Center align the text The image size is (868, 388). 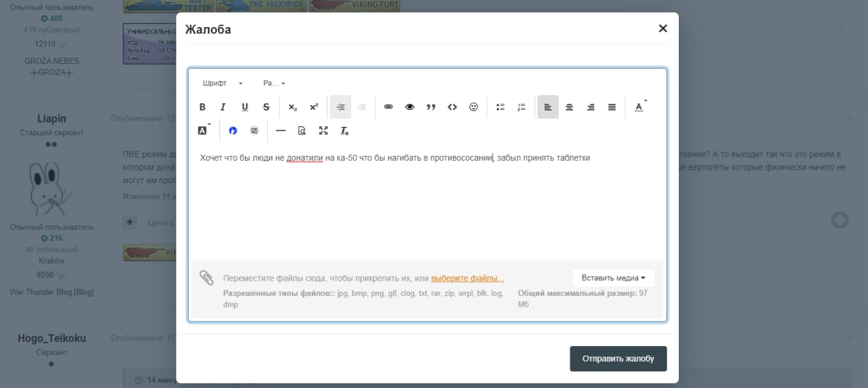tap(570, 107)
